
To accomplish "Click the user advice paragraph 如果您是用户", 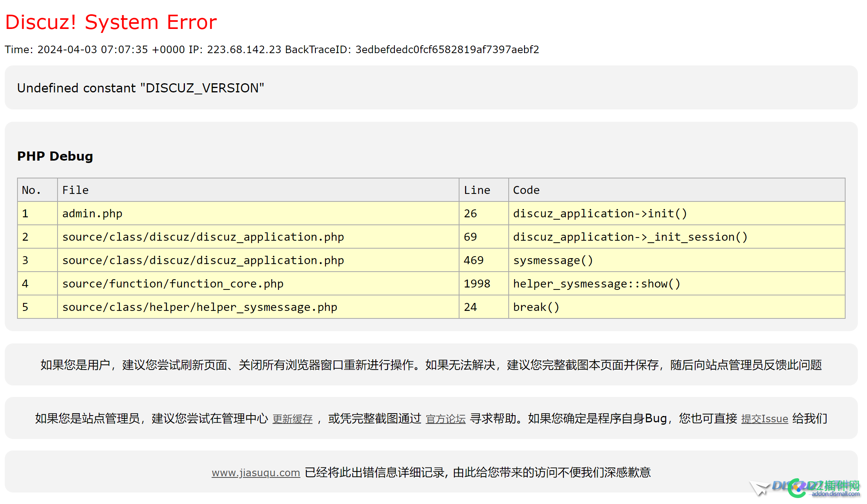I will point(431,365).
